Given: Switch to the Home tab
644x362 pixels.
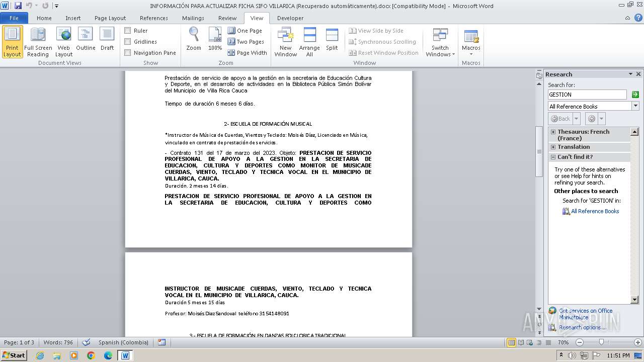Looking at the screenshot, I should point(44,18).
